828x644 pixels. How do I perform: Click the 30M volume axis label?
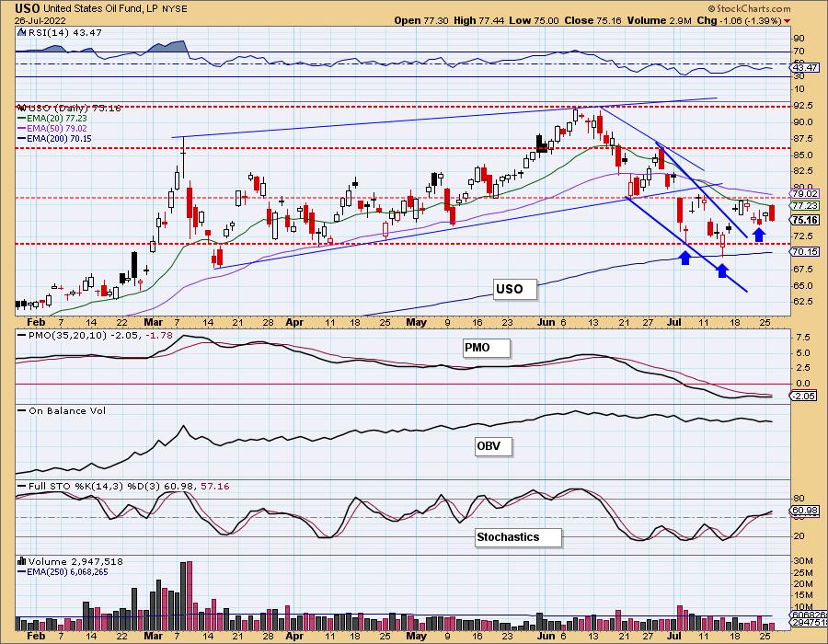(x=802, y=560)
